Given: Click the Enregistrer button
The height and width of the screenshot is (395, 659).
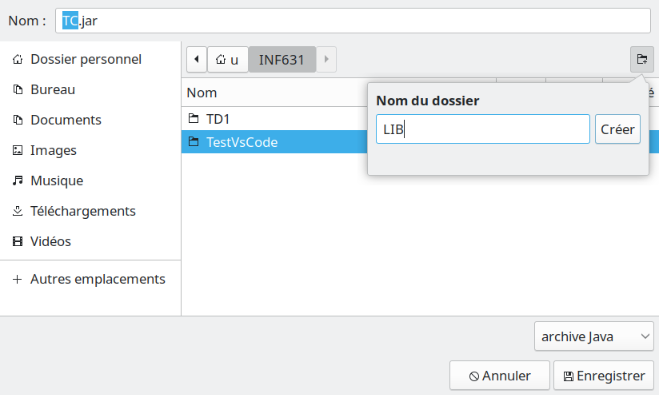Looking at the screenshot, I should tap(604, 375).
